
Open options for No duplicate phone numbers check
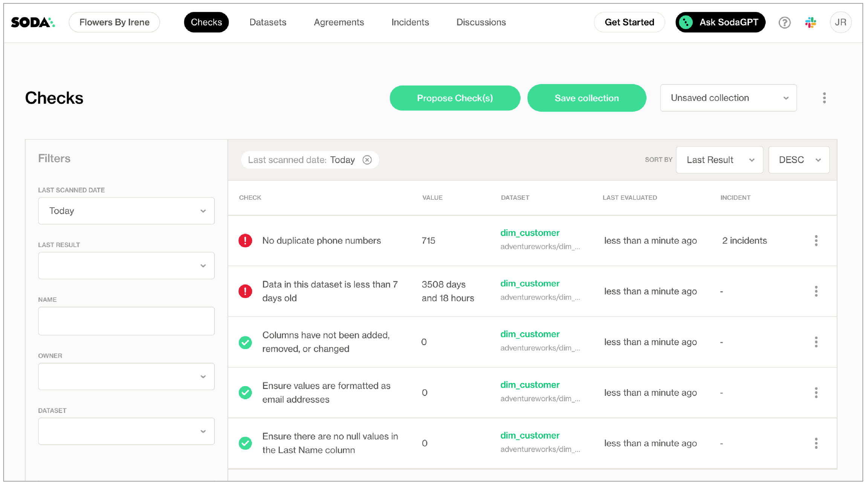pos(816,240)
